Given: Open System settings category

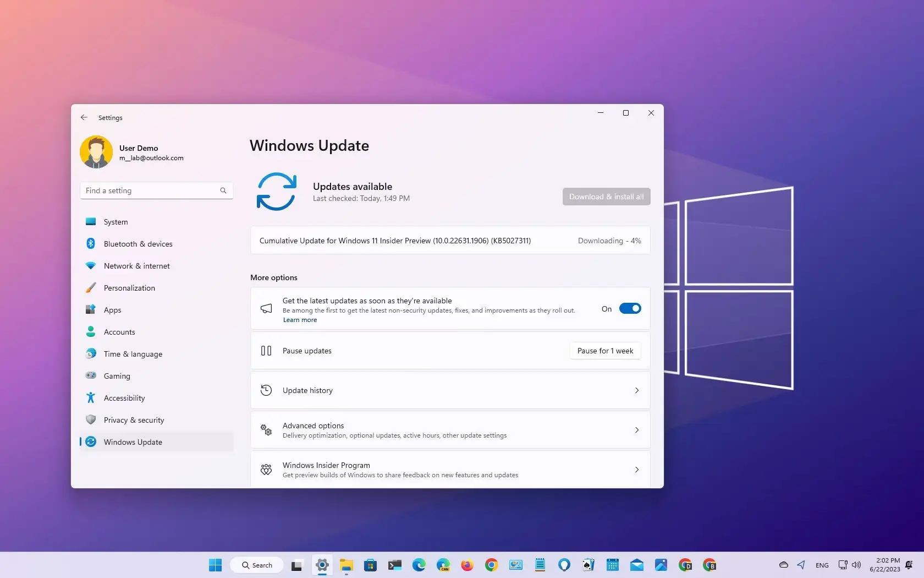Looking at the screenshot, I should (157, 222).
